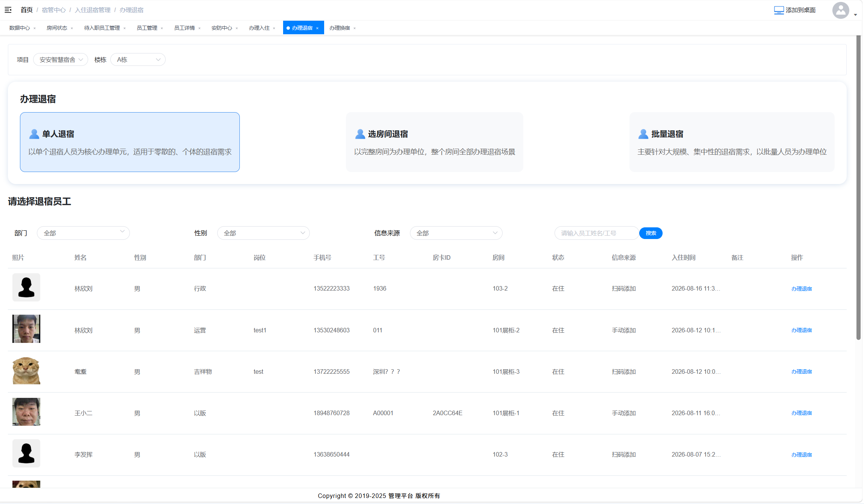864x504 pixels.
Task: Switch to the 办理换宿 tab
Action: click(340, 28)
